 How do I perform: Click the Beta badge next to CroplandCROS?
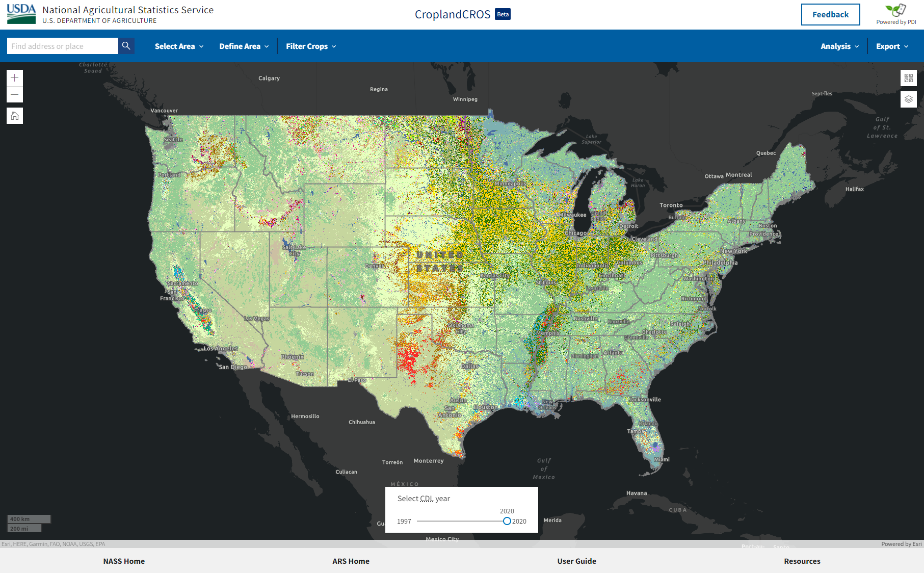click(503, 14)
